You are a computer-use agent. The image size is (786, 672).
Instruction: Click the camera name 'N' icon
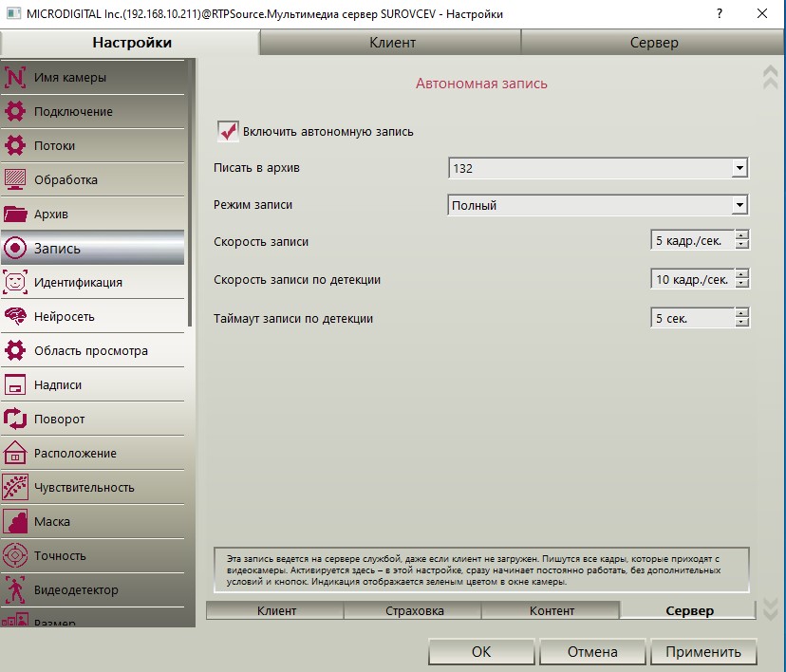pyautogui.click(x=15, y=78)
